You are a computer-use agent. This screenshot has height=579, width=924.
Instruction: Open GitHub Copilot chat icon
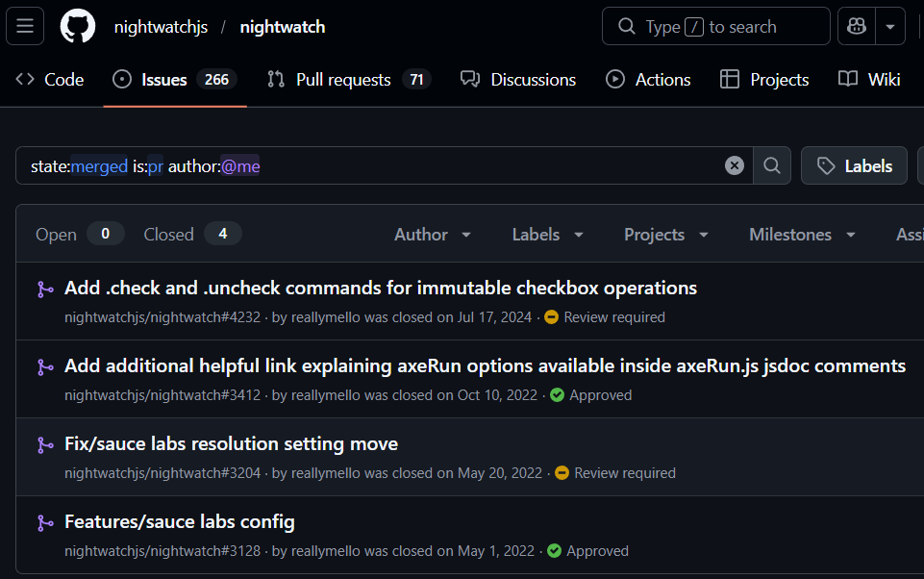[855, 26]
